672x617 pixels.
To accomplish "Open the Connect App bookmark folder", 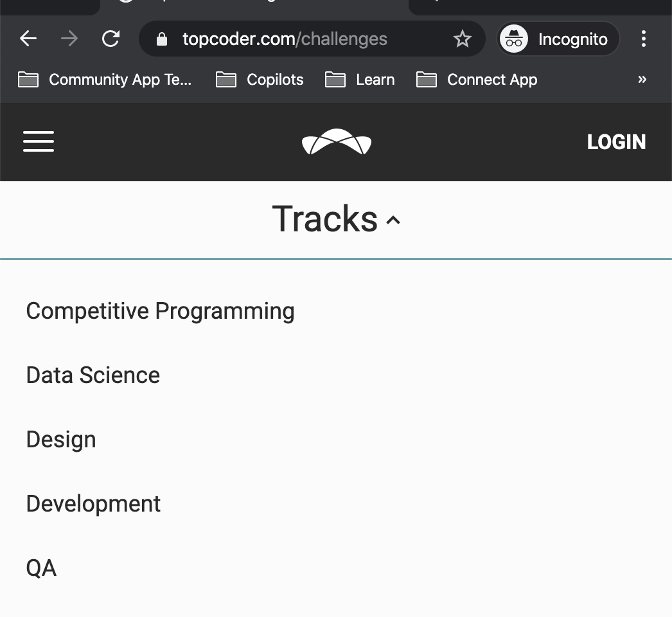I will tap(477, 80).
